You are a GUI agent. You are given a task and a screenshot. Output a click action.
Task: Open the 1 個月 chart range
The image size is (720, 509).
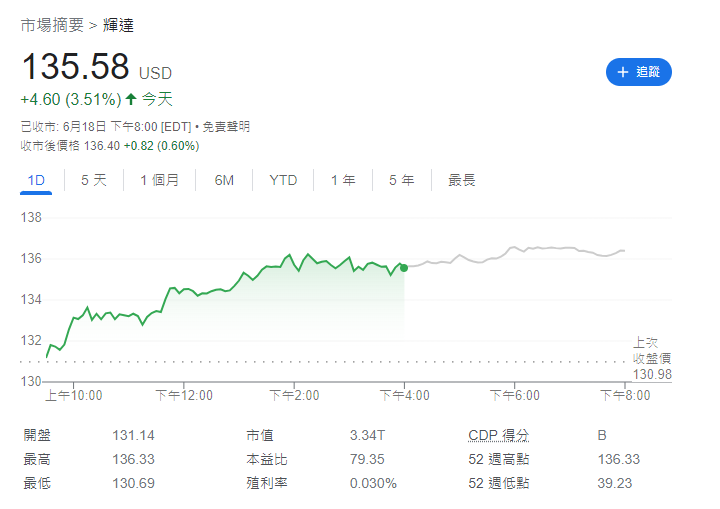click(x=160, y=180)
